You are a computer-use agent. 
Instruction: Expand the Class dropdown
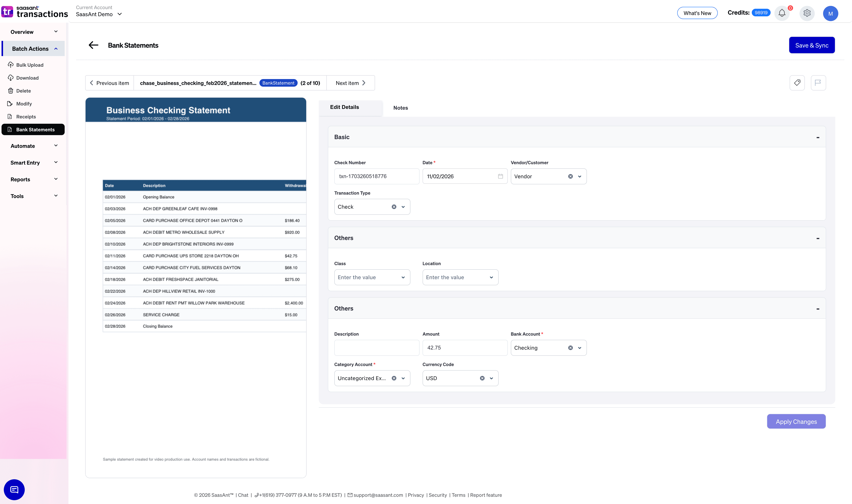tap(403, 277)
